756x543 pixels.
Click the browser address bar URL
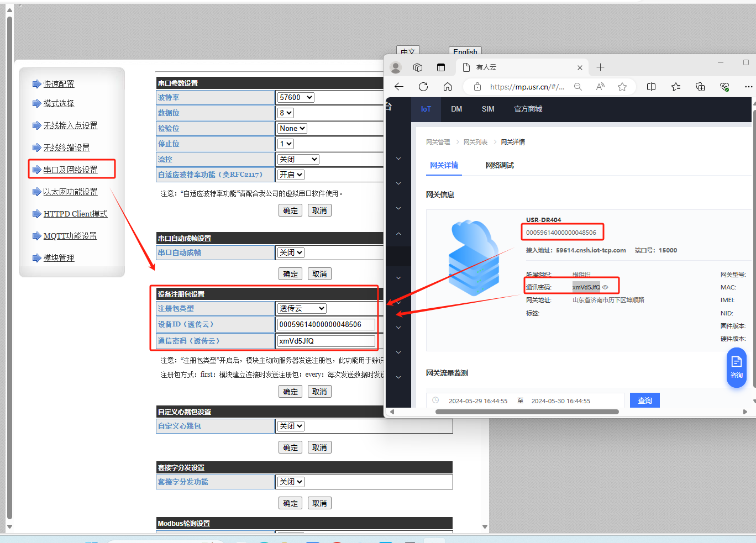(x=527, y=87)
